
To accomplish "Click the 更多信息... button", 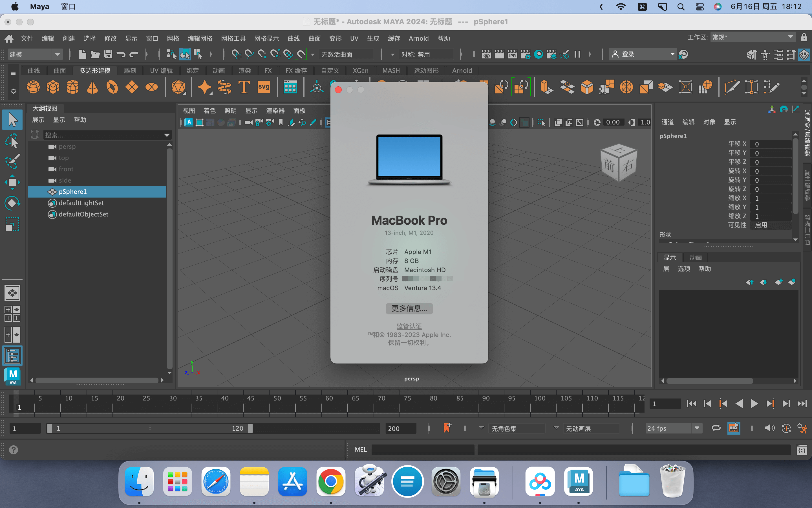I will click(x=409, y=308).
